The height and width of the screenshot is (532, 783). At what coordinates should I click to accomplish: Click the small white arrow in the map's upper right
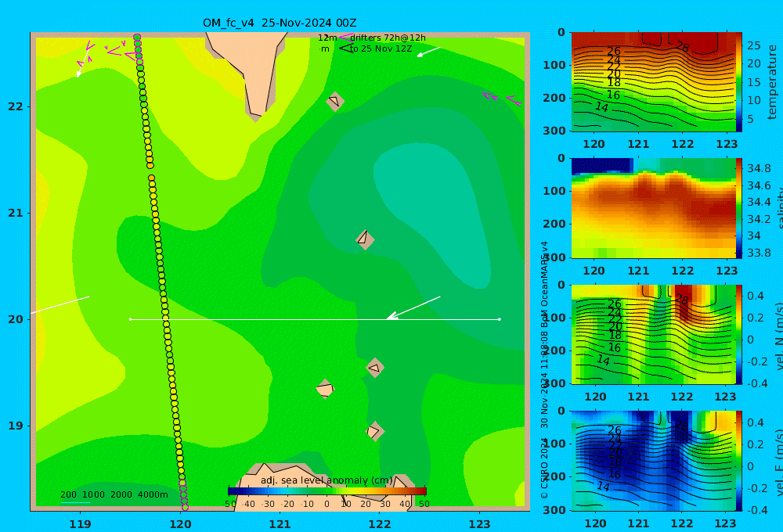click(x=428, y=52)
